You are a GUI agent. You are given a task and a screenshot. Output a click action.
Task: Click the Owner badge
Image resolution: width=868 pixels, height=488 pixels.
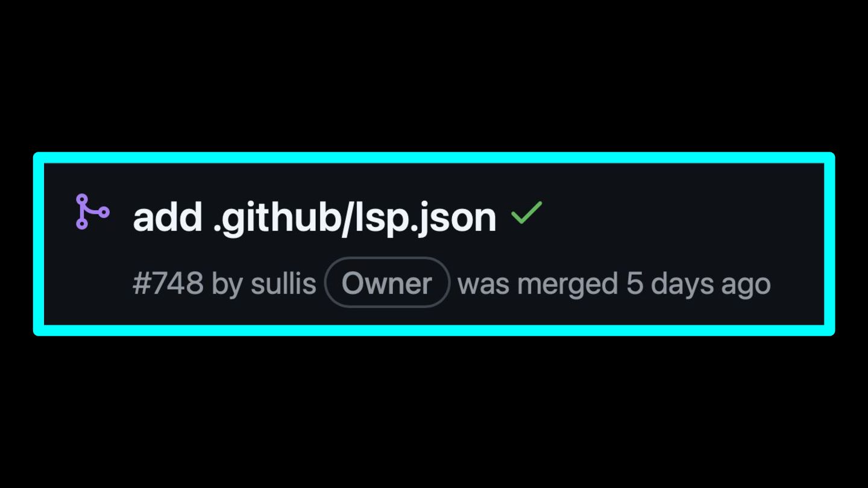point(387,283)
